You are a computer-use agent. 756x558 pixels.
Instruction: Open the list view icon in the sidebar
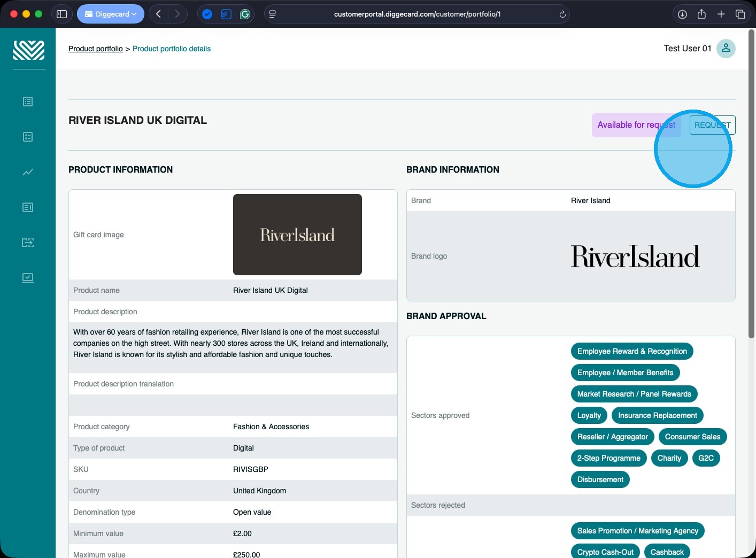28,102
